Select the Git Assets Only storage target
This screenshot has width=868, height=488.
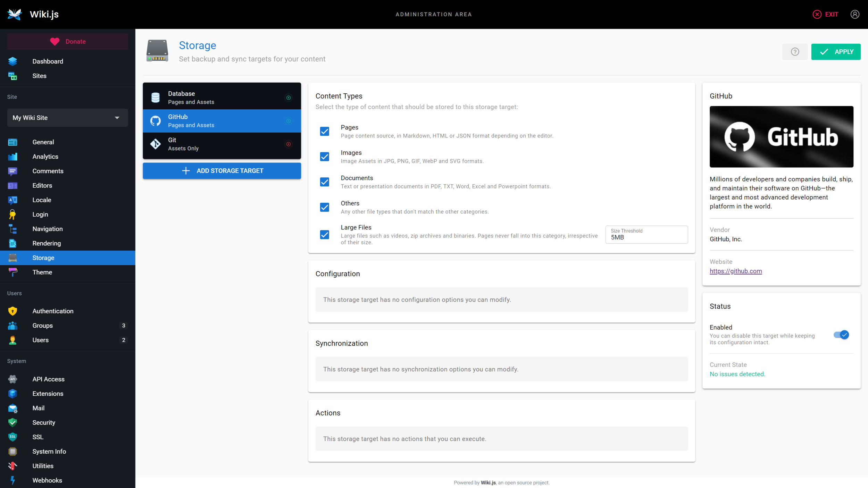[222, 144]
